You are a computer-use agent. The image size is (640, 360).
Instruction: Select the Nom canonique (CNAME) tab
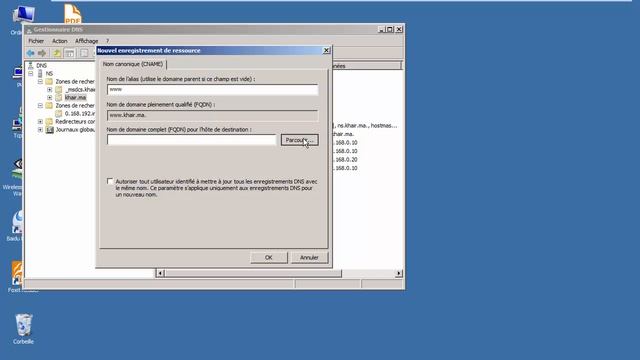[133, 64]
